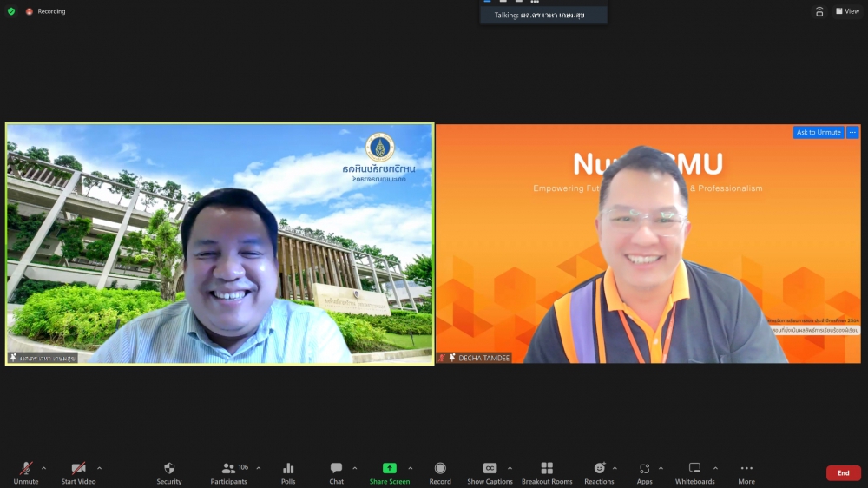Expand video options arrow beside Start Video
This screenshot has height=488, width=868.
pos(99,468)
